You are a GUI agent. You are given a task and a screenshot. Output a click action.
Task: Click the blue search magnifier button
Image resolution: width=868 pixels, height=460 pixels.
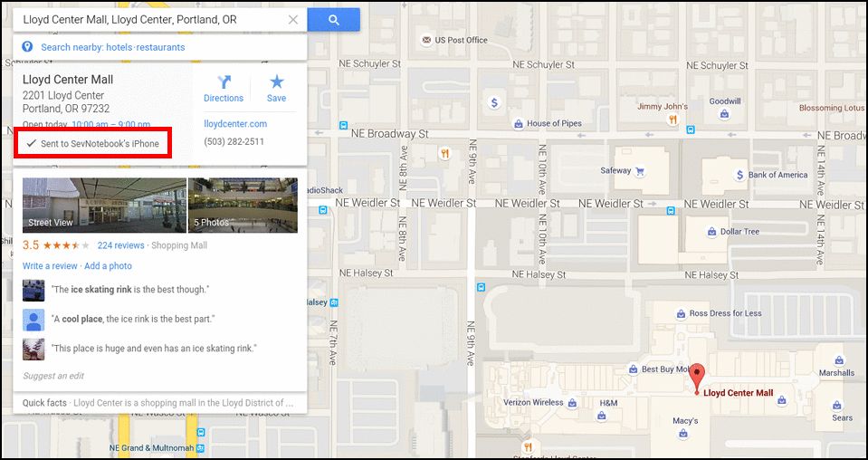click(333, 20)
